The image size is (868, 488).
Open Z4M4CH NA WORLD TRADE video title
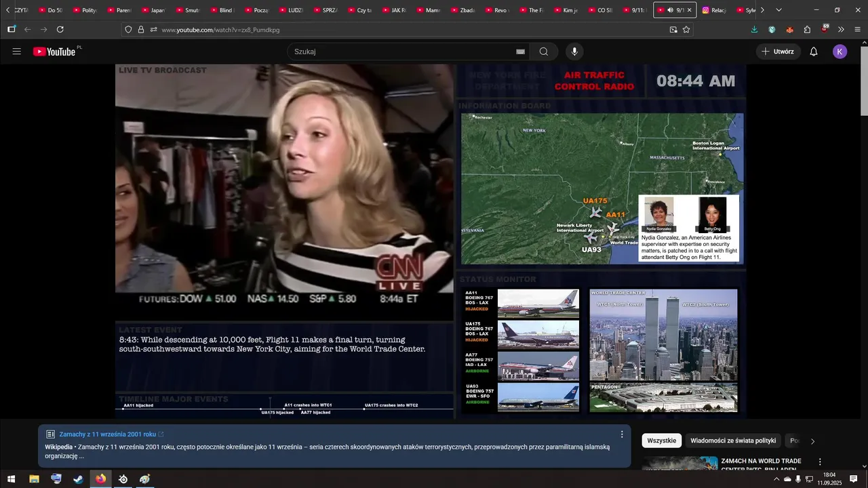[762, 465]
